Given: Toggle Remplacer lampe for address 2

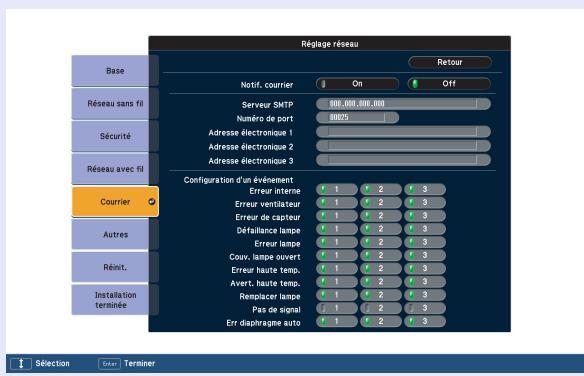Looking at the screenshot, I should click(x=381, y=295).
